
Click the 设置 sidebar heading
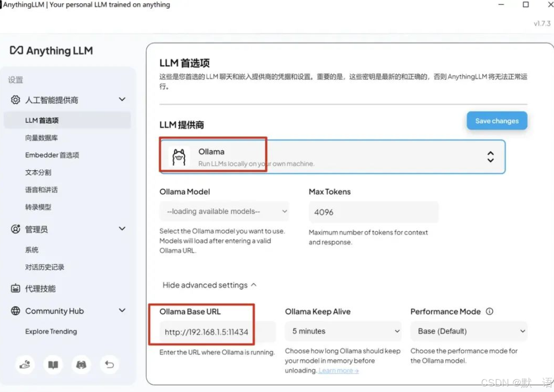pos(16,80)
